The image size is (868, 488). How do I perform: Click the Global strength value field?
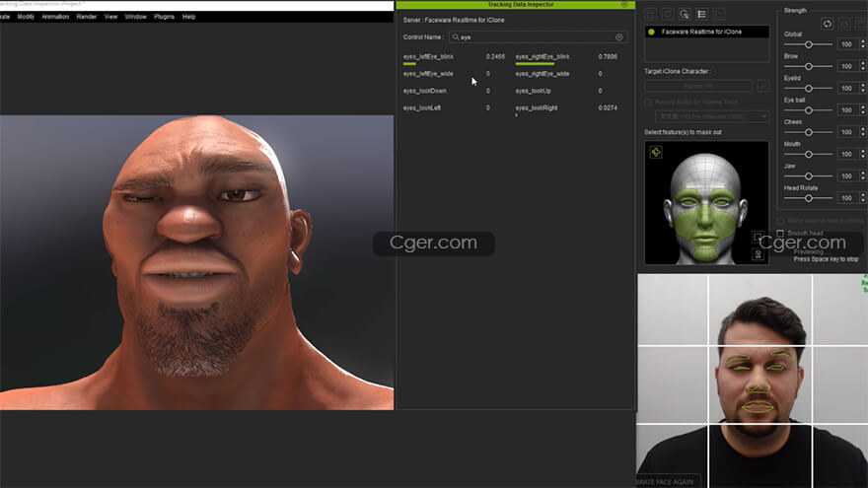tap(846, 44)
